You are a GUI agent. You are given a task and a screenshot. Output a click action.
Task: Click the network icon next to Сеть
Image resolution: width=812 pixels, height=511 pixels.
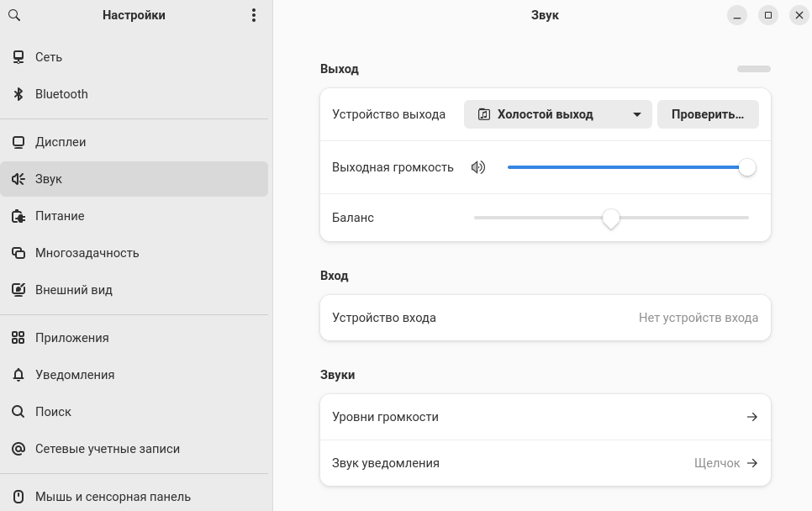pyautogui.click(x=18, y=57)
